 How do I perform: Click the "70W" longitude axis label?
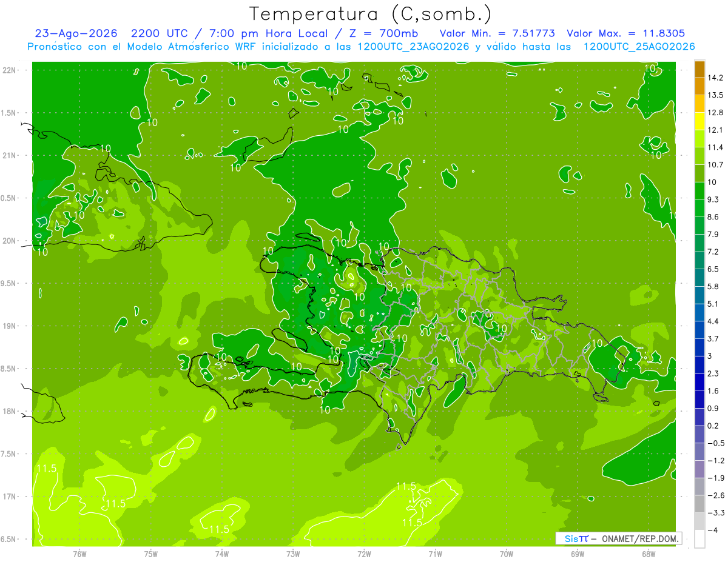507,554
